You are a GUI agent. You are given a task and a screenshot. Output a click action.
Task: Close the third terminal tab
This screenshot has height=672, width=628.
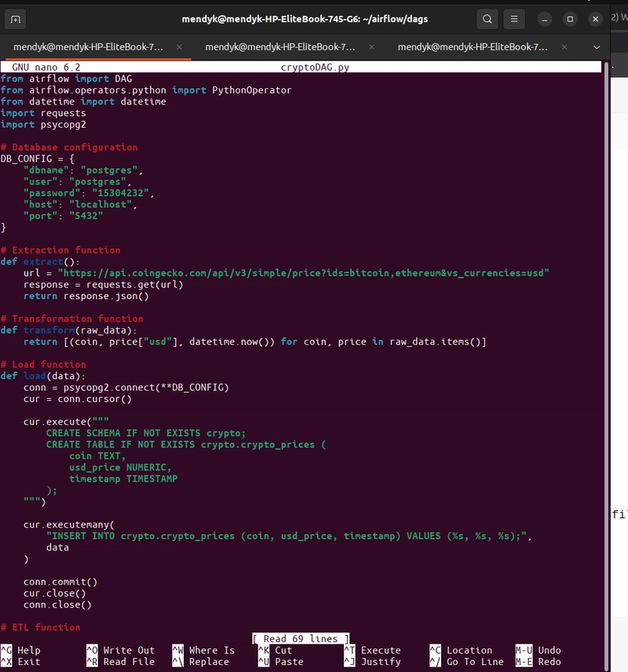point(564,47)
